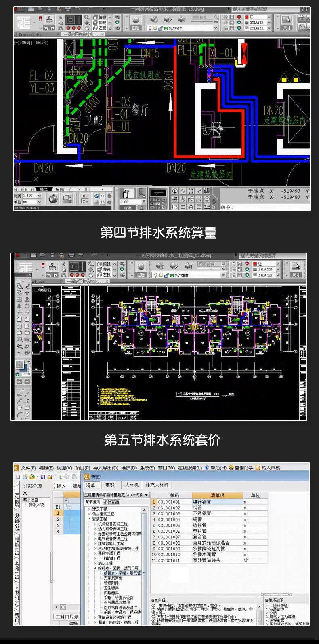
Task: Open the 文件(F) menu in pricing software
Action: (28, 468)
